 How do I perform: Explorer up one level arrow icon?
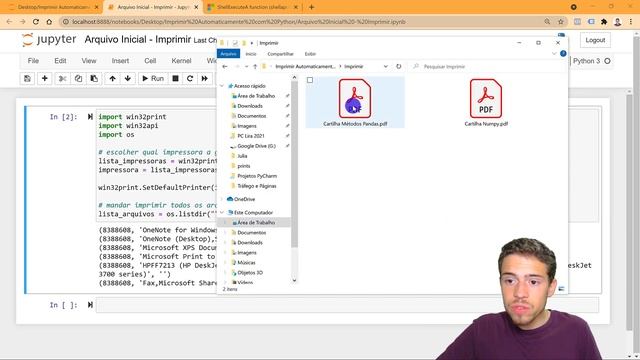255,67
